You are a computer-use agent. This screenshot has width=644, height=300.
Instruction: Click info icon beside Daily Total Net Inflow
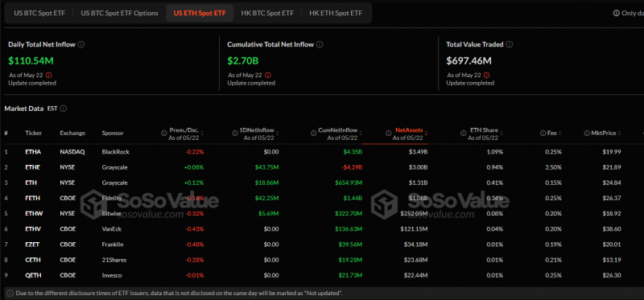click(x=81, y=44)
